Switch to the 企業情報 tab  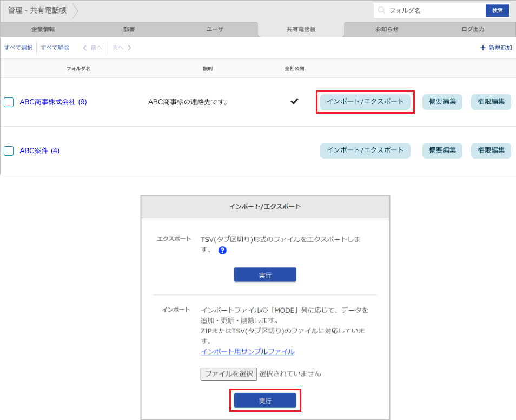pos(43,30)
